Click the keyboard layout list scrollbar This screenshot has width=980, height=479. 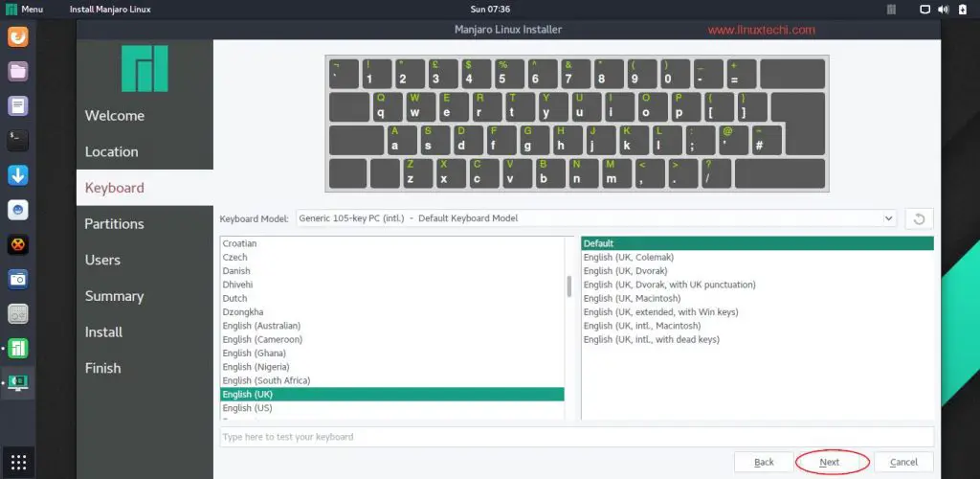[568, 286]
